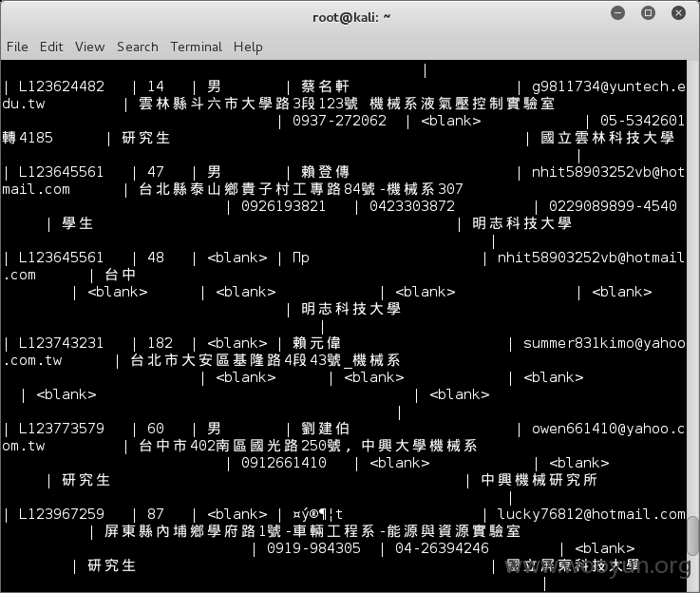700x593 pixels.
Task: Click the text 台中
Action: pyautogui.click(x=121, y=275)
